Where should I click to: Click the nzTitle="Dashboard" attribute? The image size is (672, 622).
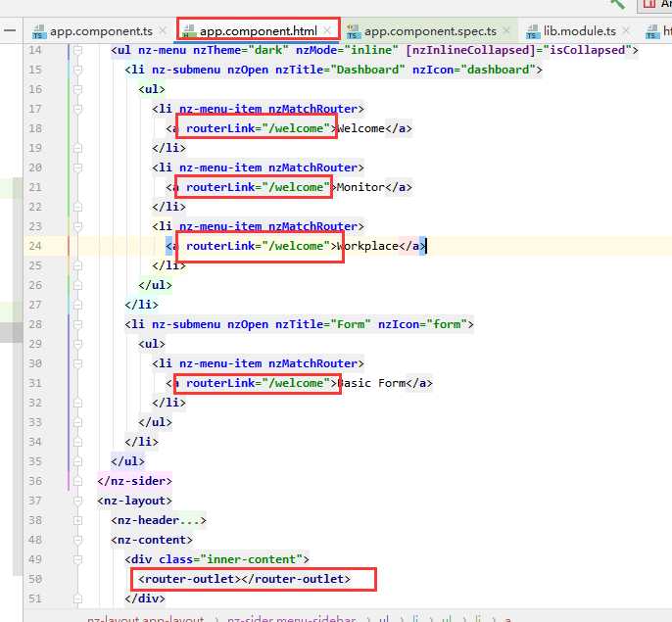point(340,70)
